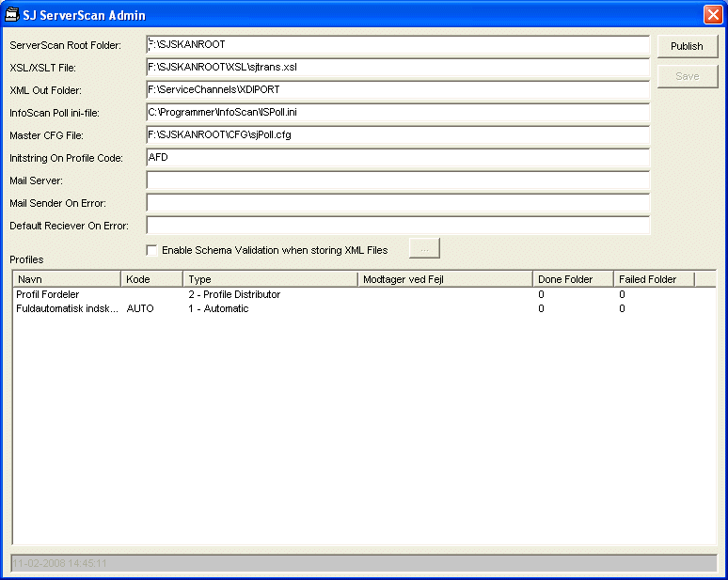Screen dimensions: 728x580
Task: Click into the XSL/XSLT File field
Action: [x=398, y=68]
